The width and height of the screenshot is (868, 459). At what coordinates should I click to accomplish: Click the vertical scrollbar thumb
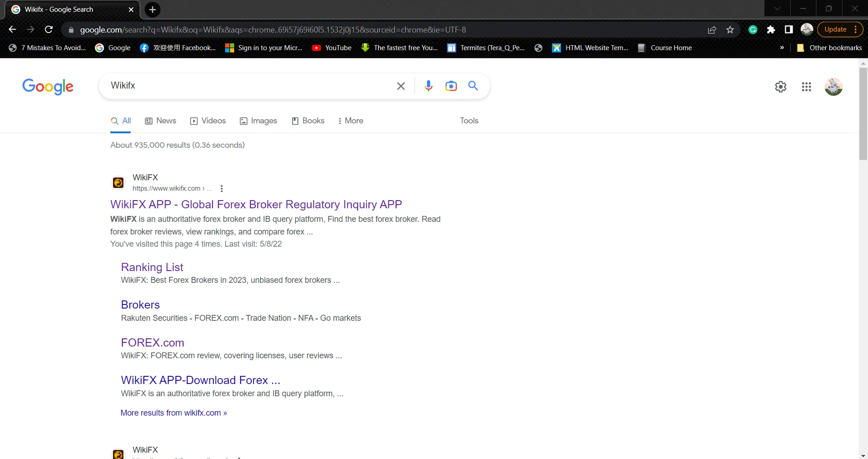click(x=863, y=114)
